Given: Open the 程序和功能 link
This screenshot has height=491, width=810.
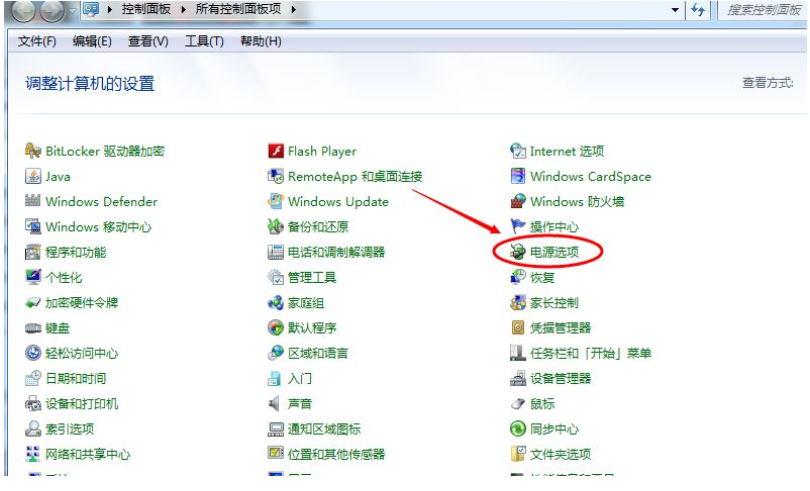Looking at the screenshot, I should tap(76, 252).
